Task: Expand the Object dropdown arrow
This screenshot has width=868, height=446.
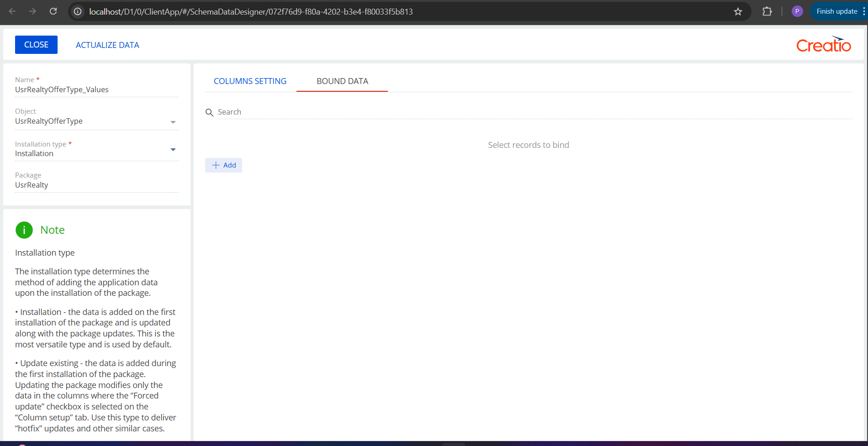Action: pyautogui.click(x=173, y=122)
